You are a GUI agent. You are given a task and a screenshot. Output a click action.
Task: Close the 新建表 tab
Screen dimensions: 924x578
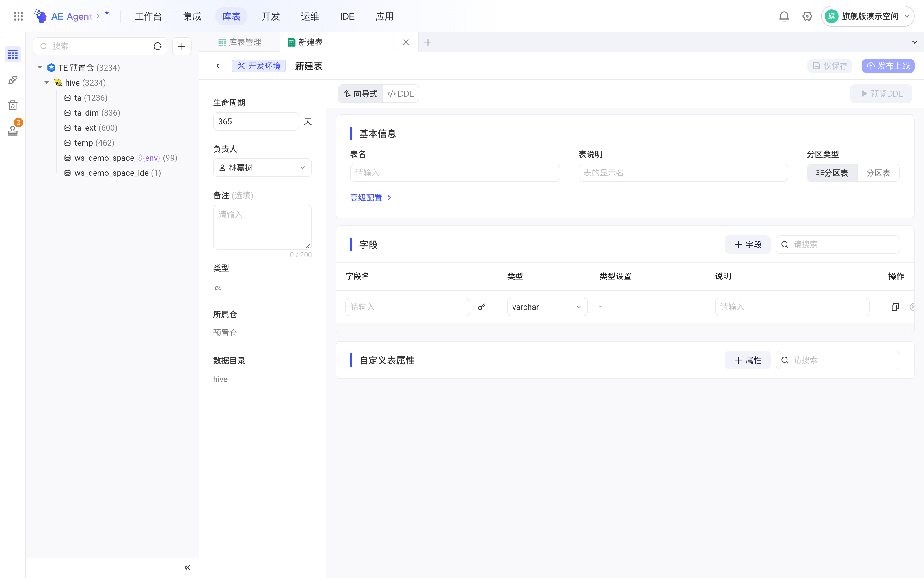coord(406,42)
